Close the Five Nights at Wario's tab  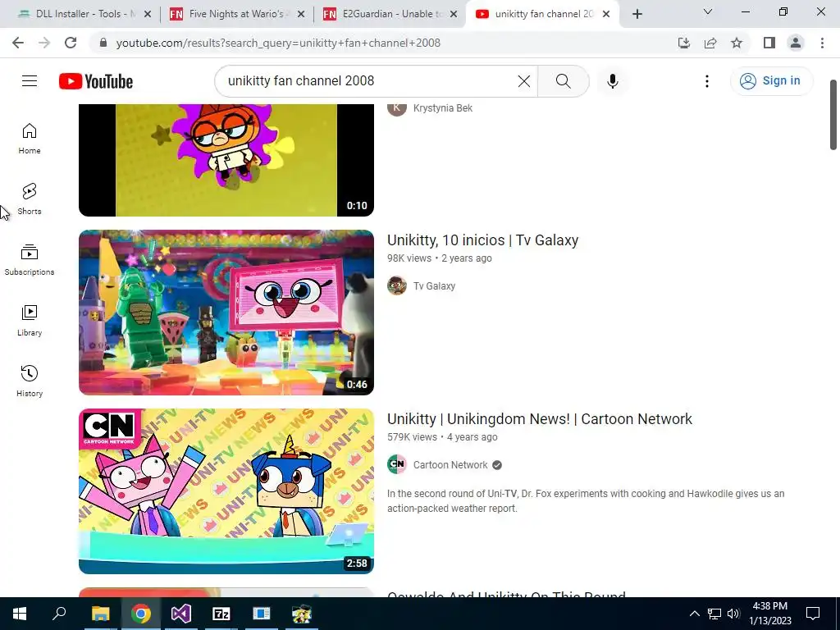pos(300,15)
